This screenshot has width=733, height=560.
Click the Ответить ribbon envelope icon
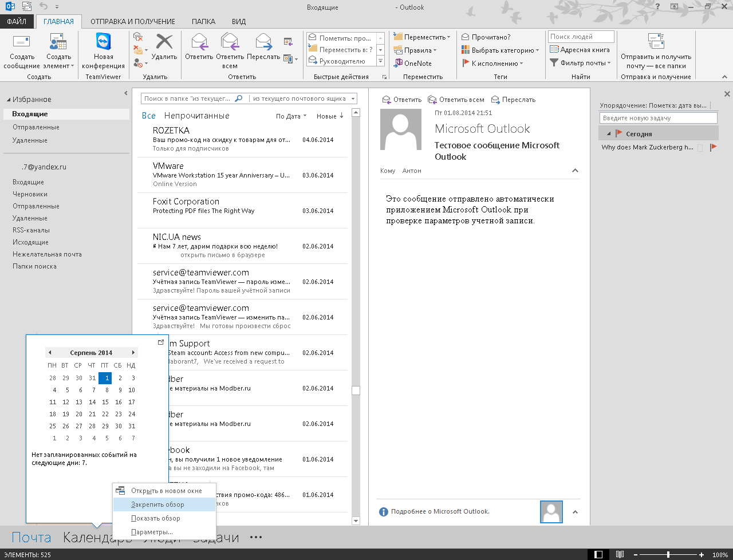click(x=199, y=42)
